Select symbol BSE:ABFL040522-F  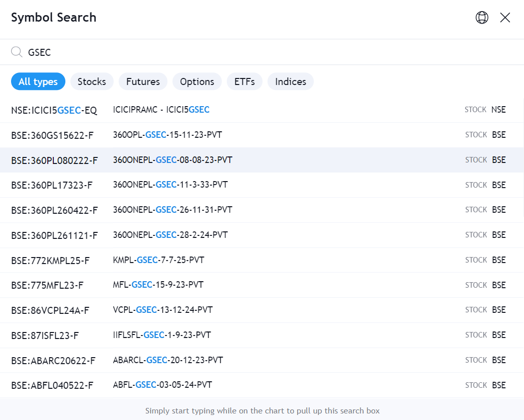click(x=52, y=385)
